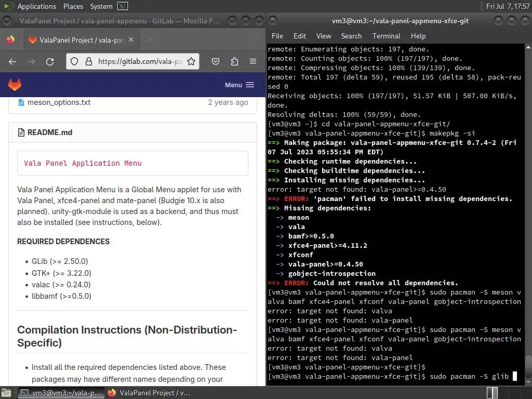The width and height of the screenshot is (532, 399).
Task: Select the ValaPanel Project tab
Action: pyautogui.click(x=82, y=40)
